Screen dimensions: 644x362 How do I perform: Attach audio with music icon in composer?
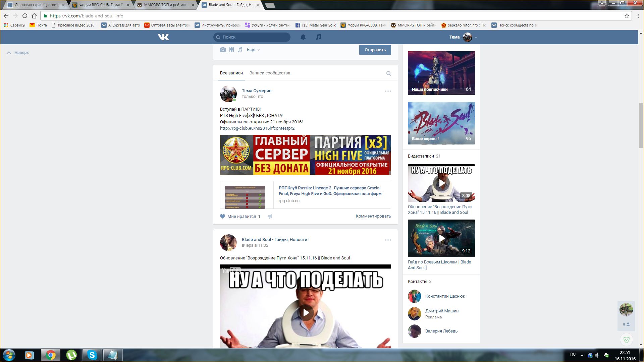click(x=240, y=50)
